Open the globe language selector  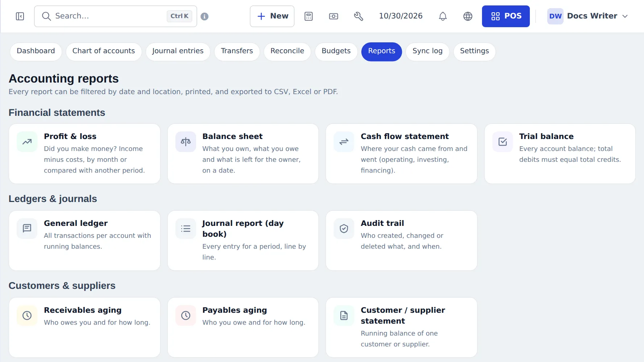point(468,16)
